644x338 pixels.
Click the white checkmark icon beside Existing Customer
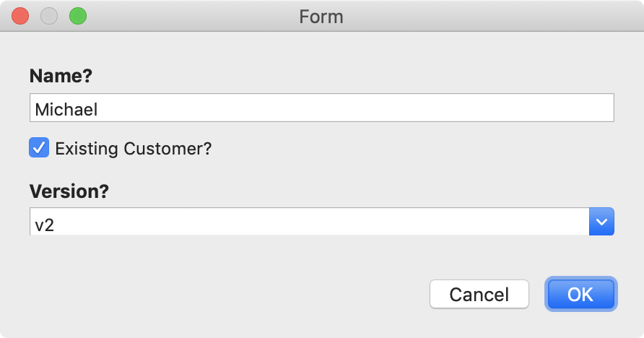tap(39, 148)
